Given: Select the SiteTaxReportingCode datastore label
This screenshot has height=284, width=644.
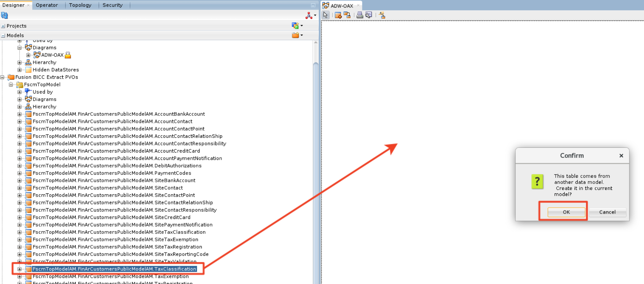Looking at the screenshot, I should (x=120, y=254).
